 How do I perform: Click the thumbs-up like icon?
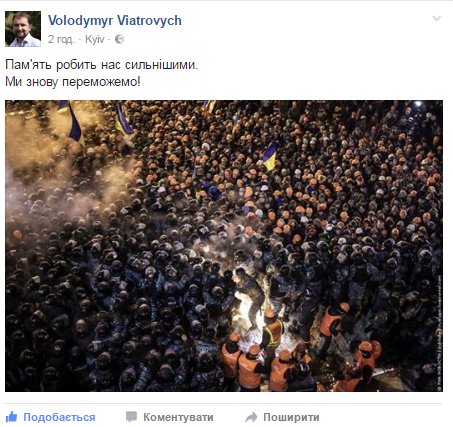(x=11, y=417)
